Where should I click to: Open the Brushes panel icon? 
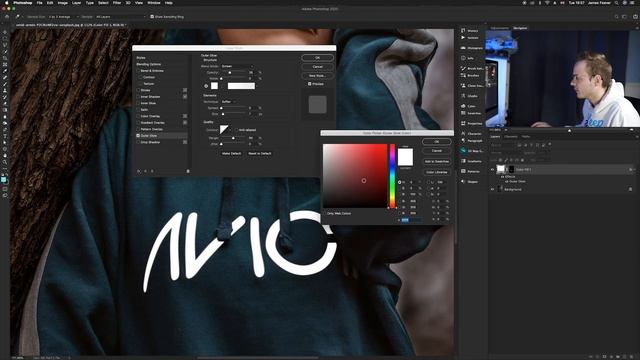[463, 75]
